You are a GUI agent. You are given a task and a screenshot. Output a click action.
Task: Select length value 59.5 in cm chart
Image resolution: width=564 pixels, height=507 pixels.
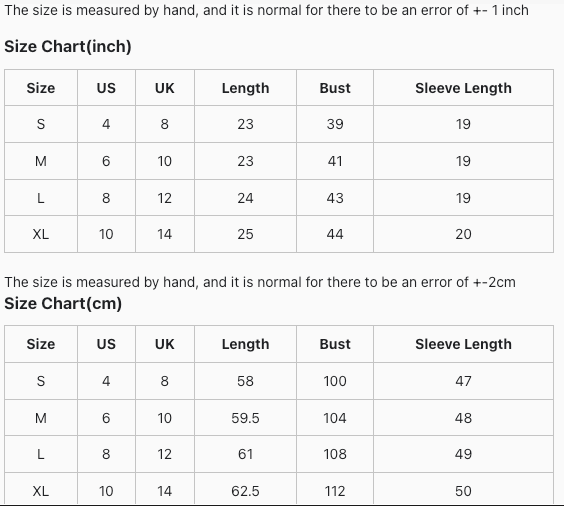[x=245, y=418]
